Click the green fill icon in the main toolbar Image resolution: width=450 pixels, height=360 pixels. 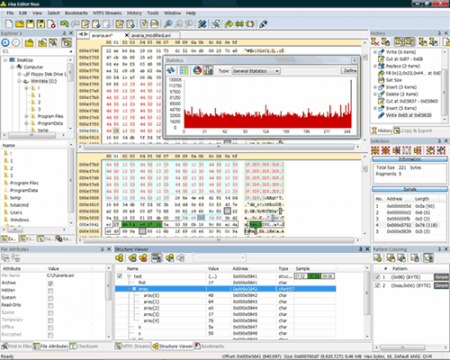pyautogui.click(x=229, y=24)
